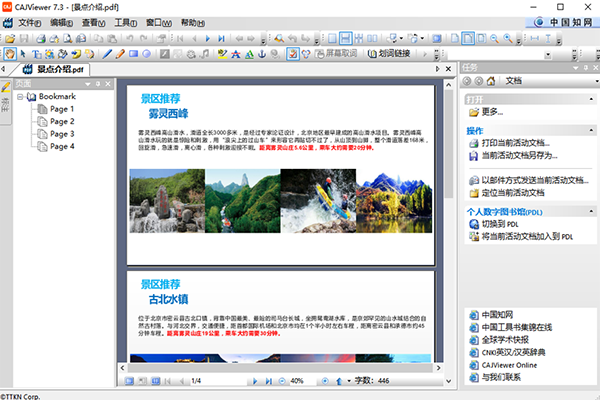
Task: Open the 窗口 menu
Action: 159,23
